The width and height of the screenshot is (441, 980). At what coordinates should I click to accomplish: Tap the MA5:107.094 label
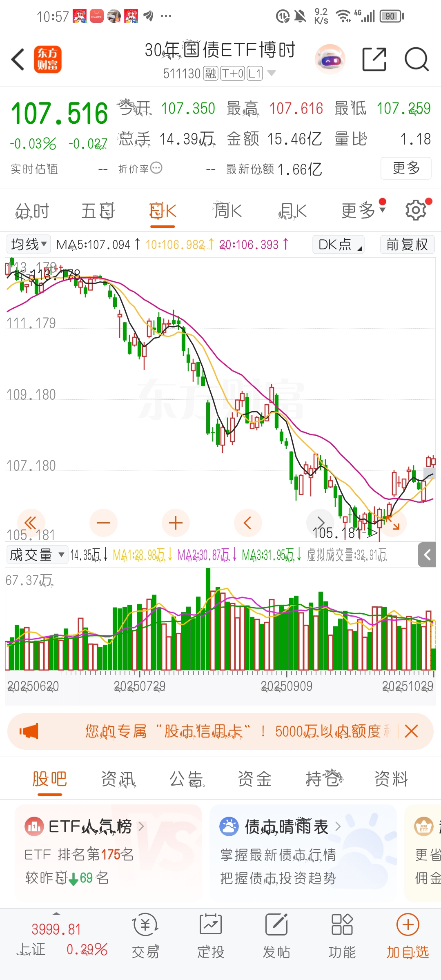(94, 245)
